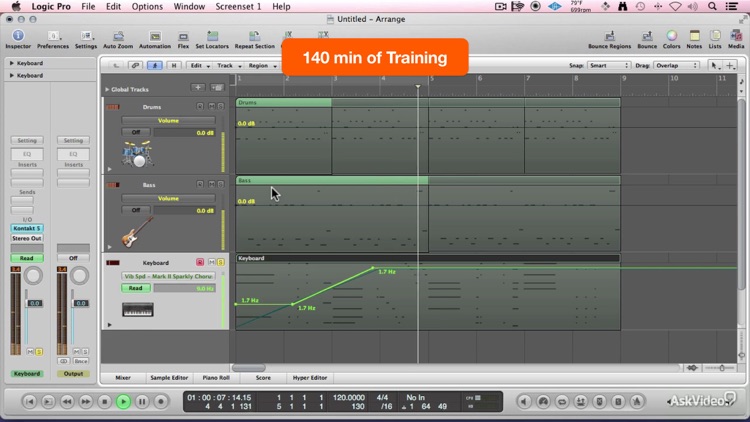Open Bass track automation mode Off menu

coord(136,210)
